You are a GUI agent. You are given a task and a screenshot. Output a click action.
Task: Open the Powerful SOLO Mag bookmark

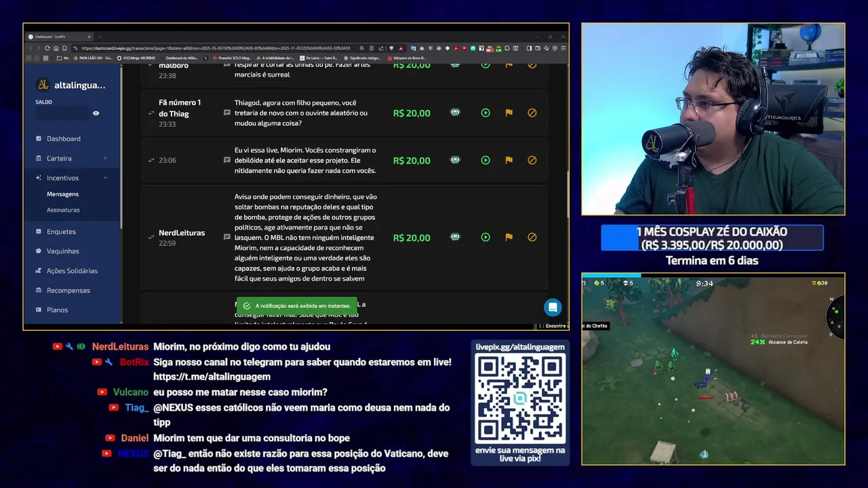(x=233, y=58)
